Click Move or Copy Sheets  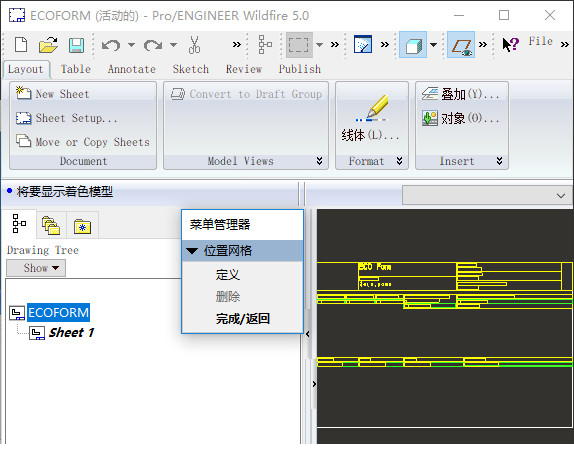click(x=83, y=141)
